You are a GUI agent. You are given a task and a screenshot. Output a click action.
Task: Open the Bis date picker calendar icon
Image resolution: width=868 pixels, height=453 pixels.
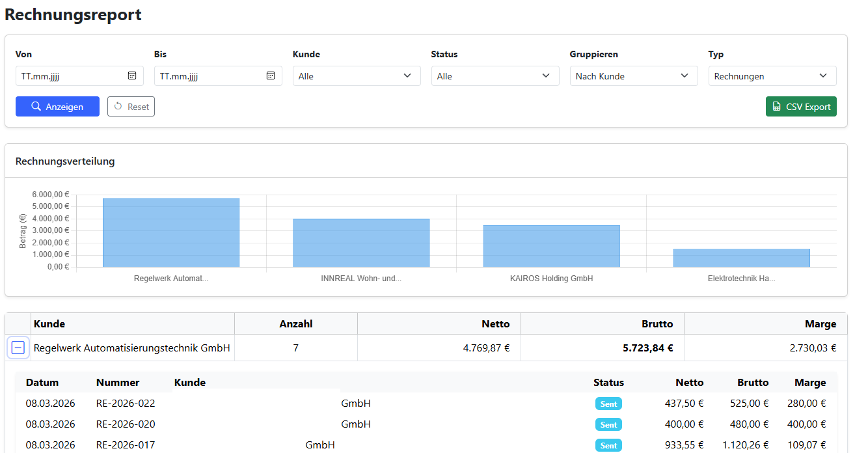pos(271,75)
